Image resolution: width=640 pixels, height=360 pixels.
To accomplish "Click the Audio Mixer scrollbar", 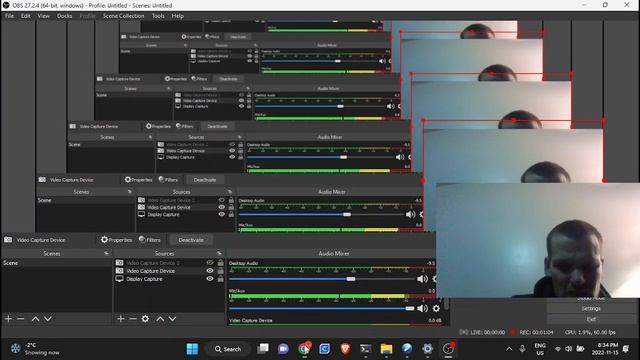I will point(447,304).
